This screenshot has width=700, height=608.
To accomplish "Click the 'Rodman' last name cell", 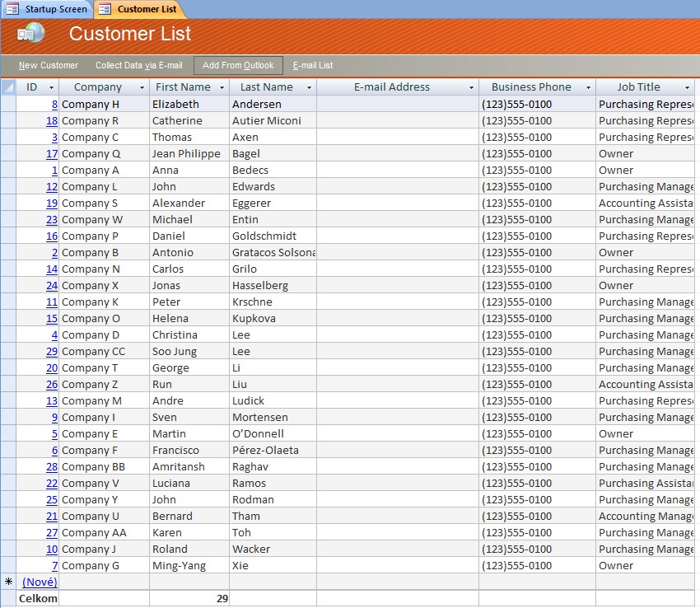I will pyautogui.click(x=273, y=500).
